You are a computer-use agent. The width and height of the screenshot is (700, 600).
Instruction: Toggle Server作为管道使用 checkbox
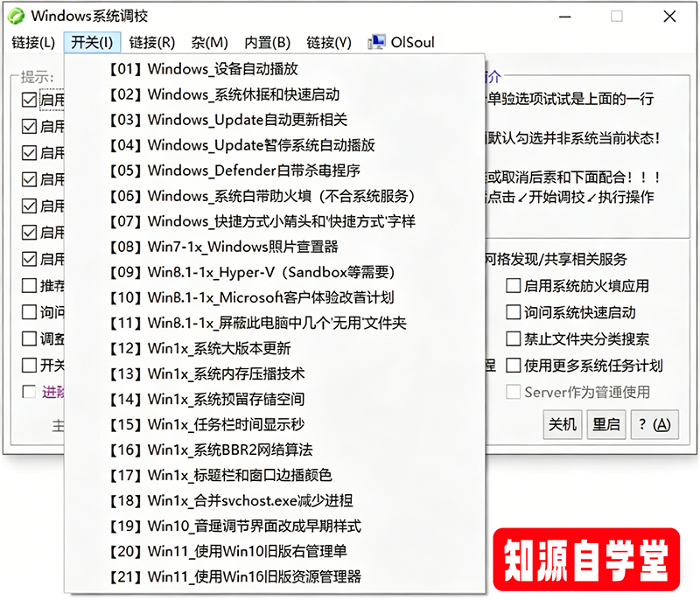click(x=513, y=392)
